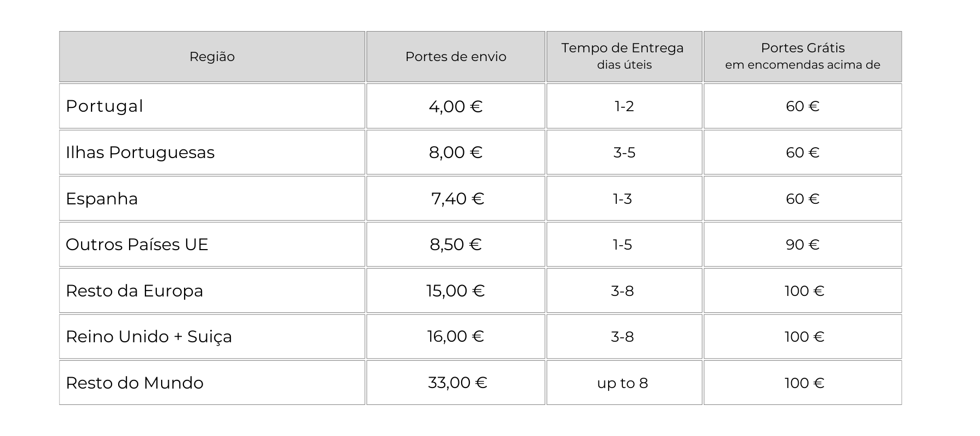Viewport: 980px width, 436px height.
Task: Click the Portes Grátis header
Action: coord(803,57)
